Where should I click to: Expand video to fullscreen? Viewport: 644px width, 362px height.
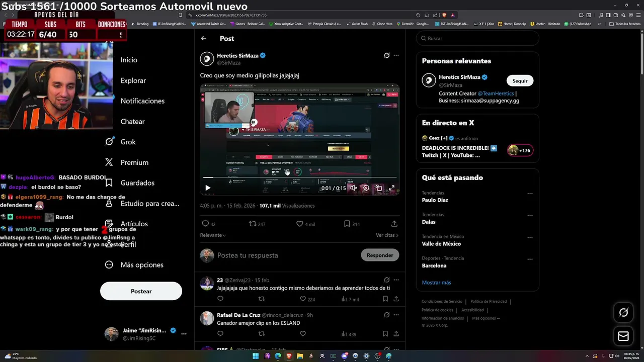pyautogui.click(x=391, y=188)
